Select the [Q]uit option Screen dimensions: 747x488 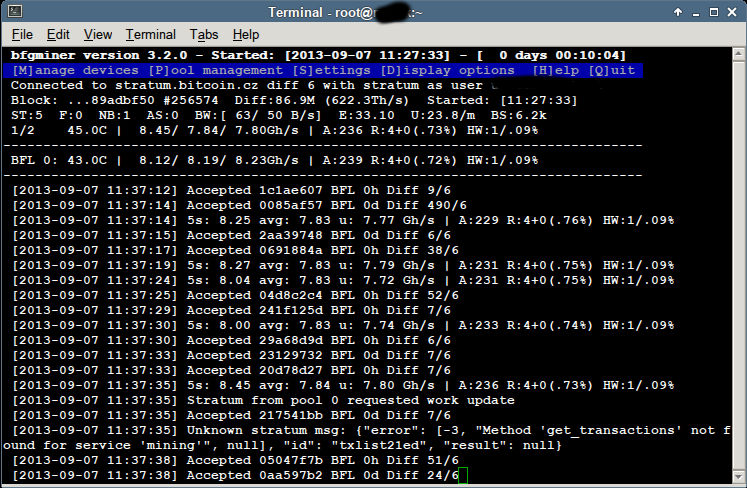612,71
